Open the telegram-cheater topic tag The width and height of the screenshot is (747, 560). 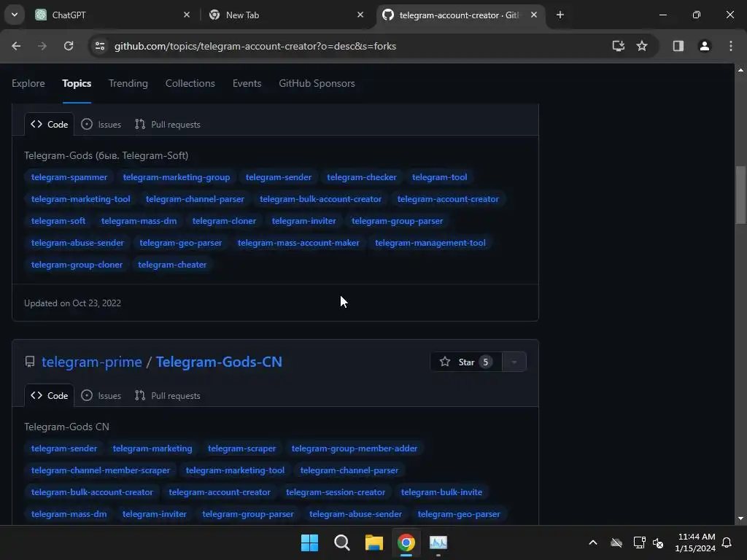[x=172, y=265]
